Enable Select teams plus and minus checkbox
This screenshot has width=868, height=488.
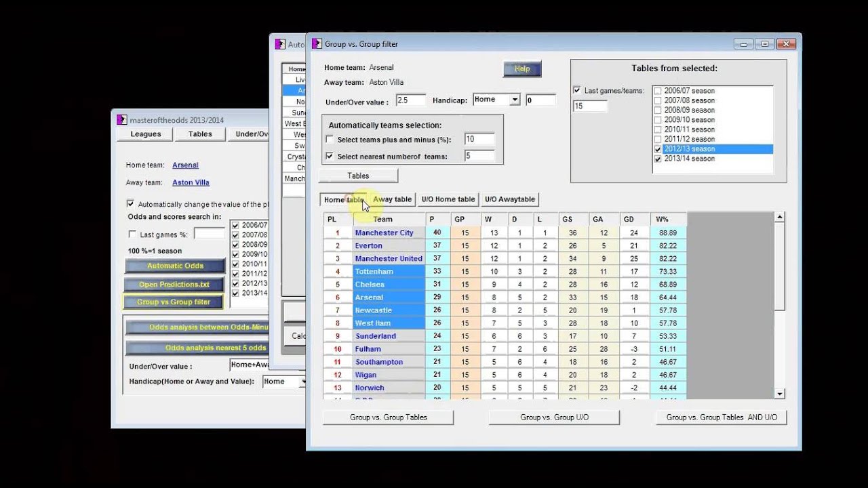[x=330, y=140]
